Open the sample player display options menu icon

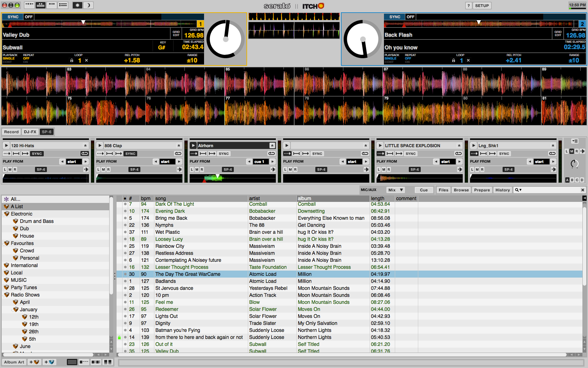click(x=575, y=141)
